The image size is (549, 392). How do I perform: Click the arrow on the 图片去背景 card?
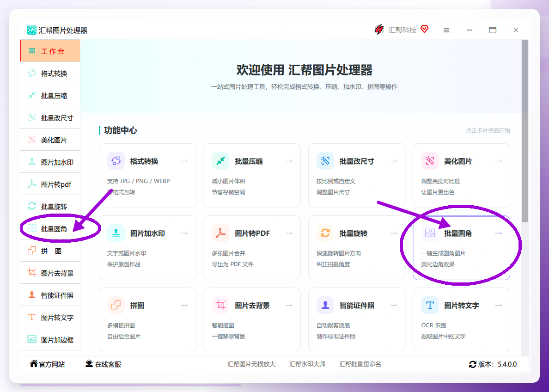289,305
